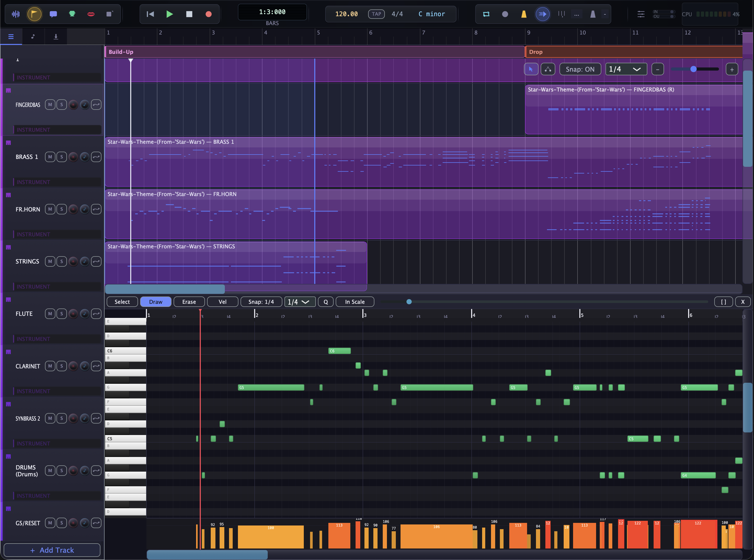Mute the BRASS 1 track
754x560 pixels.
(x=50, y=157)
